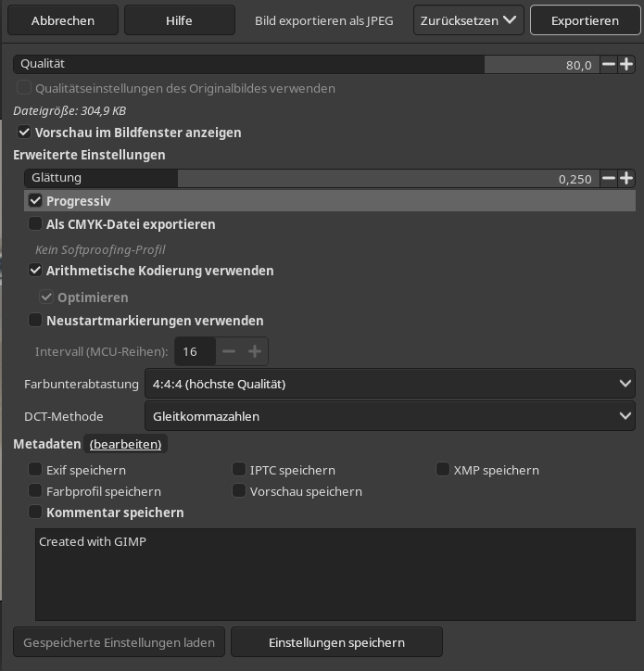This screenshot has height=671, width=644.
Task: Click the 'Bild exportieren als JPEG' title
Action: (324, 20)
